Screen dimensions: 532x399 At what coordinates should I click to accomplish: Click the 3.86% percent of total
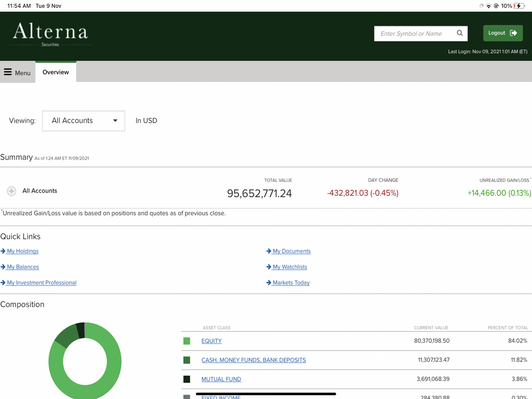pyautogui.click(x=519, y=379)
